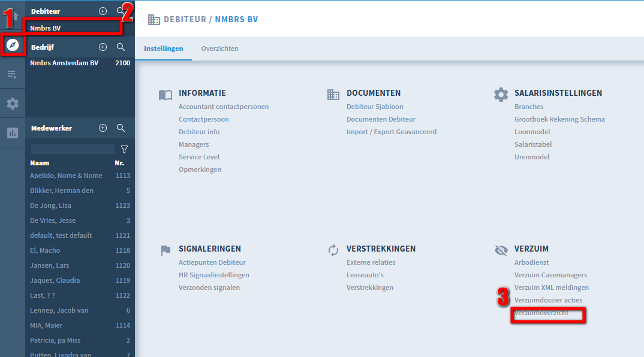The width and height of the screenshot is (644, 357).
Task: Add a new Medewerker with plus icon
Action: coord(103,128)
